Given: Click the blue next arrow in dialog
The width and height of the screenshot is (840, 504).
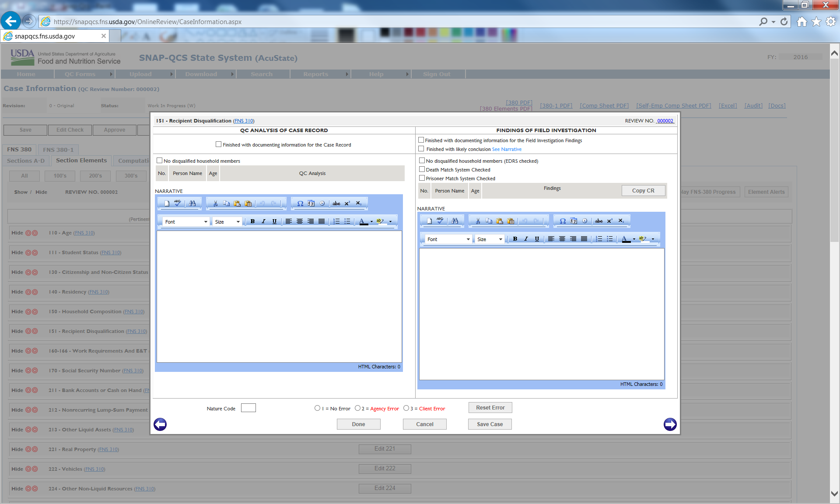Looking at the screenshot, I should click(x=670, y=424).
